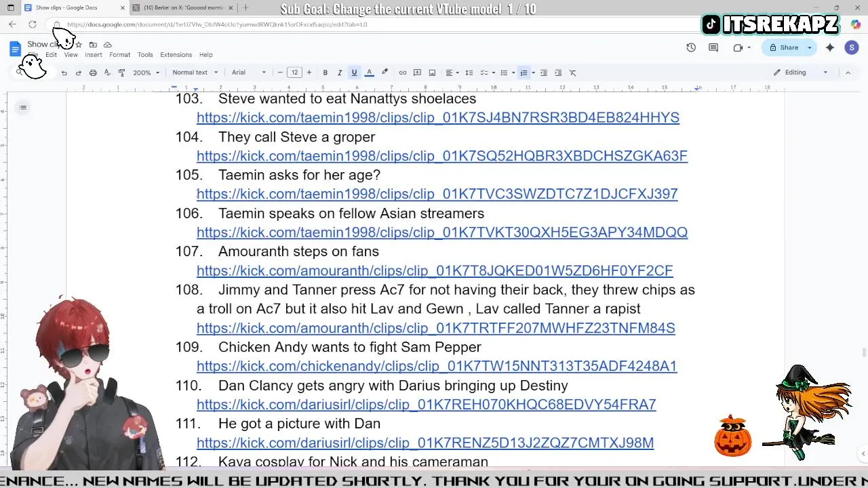
Task: Open the highlight color picker
Action: point(384,73)
